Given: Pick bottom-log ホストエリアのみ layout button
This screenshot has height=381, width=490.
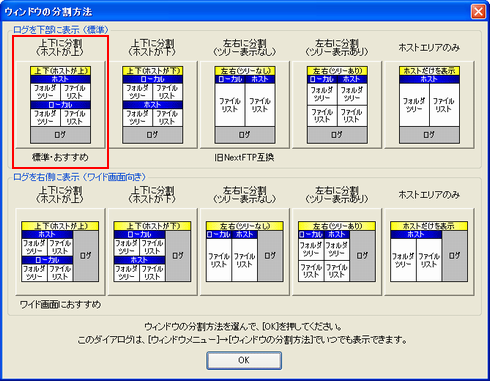Looking at the screenshot, I should [x=429, y=105].
